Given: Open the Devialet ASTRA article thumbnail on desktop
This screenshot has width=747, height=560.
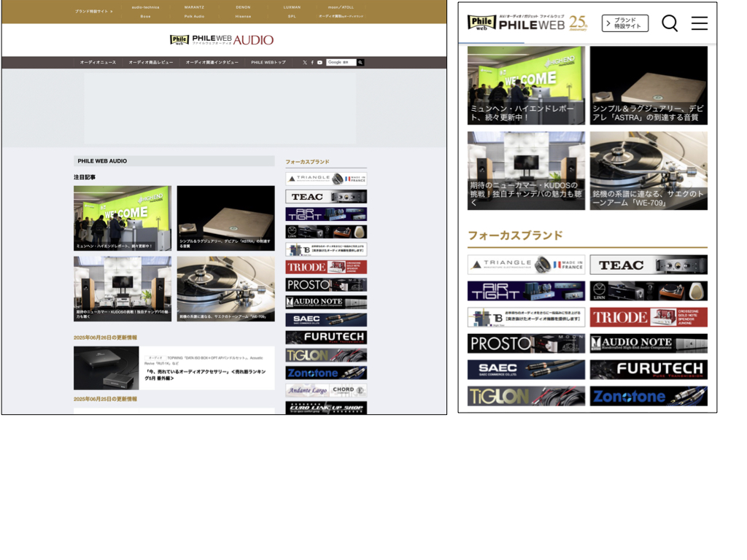Looking at the screenshot, I should tap(226, 218).
